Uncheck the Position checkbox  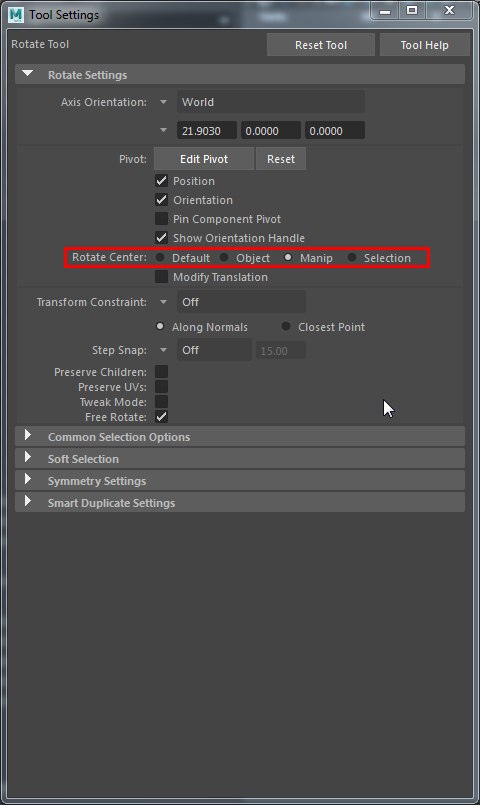(161, 181)
